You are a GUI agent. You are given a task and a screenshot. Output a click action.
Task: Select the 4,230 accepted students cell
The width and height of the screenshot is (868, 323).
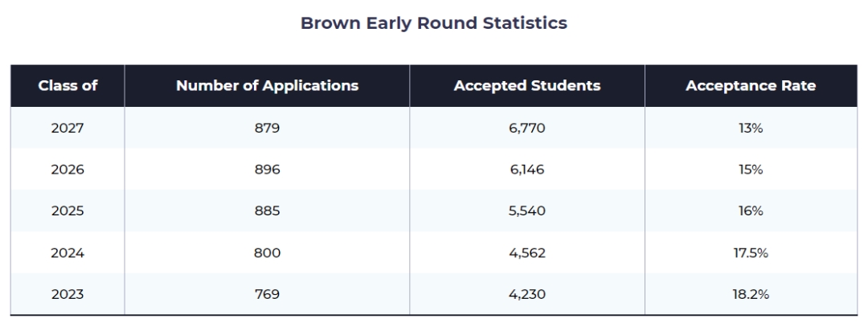(x=526, y=295)
